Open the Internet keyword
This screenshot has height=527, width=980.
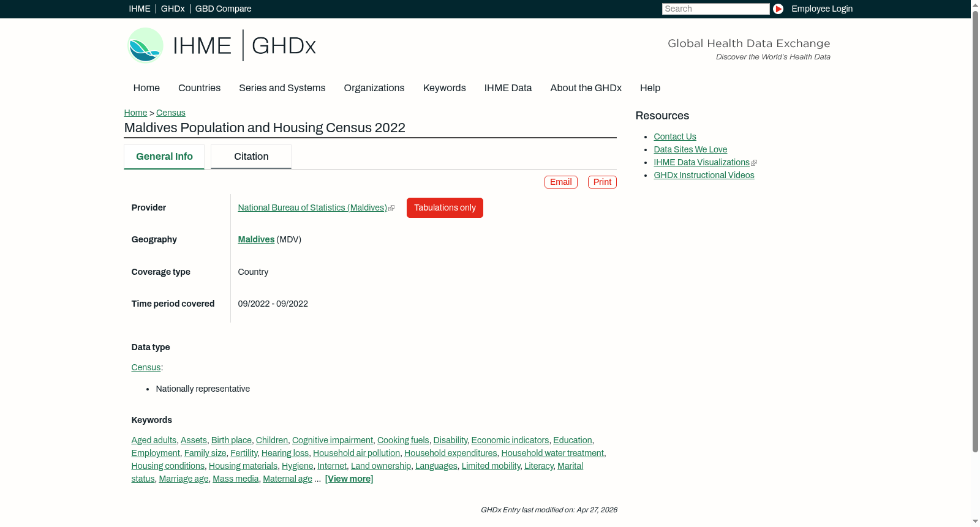332,466
